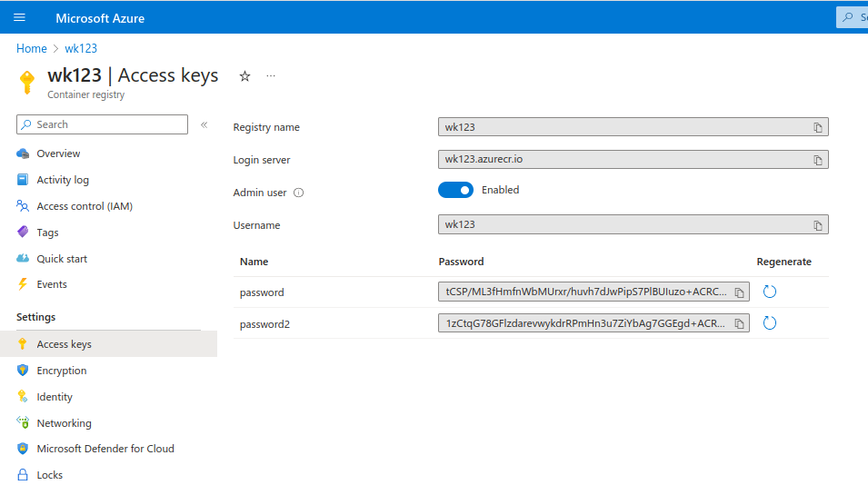
Task: Copy the password2 value
Action: 739,324
